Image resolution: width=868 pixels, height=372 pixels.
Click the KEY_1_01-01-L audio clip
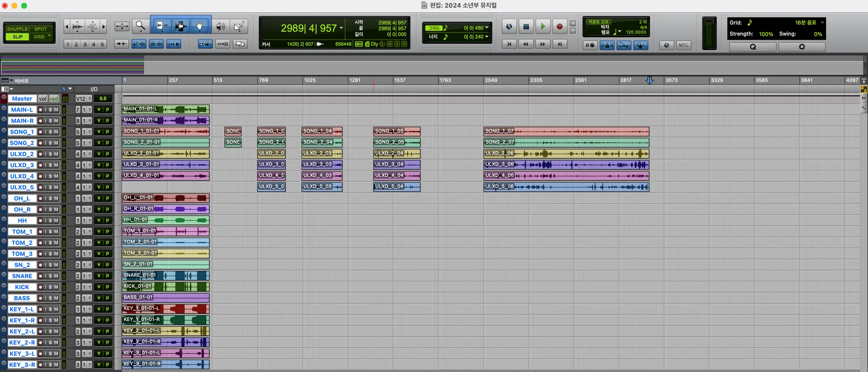pos(166,309)
